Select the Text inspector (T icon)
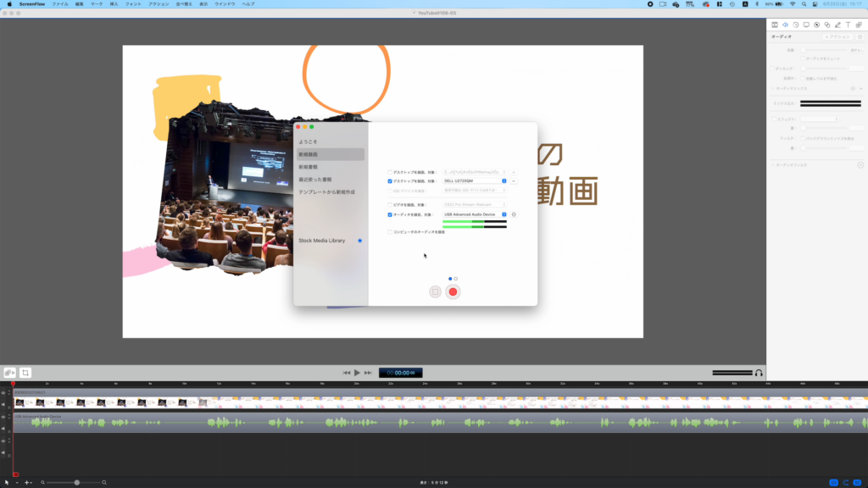Screen dimensions: 868x488 pos(849,25)
